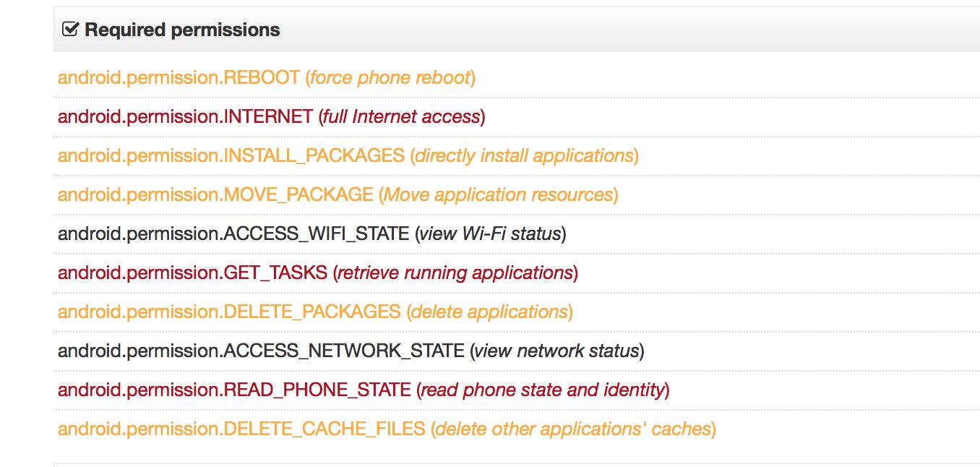This screenshot has width=980, height=467.
Task: Click the Required permissions panel heading
Action: [x=182, y=30]
